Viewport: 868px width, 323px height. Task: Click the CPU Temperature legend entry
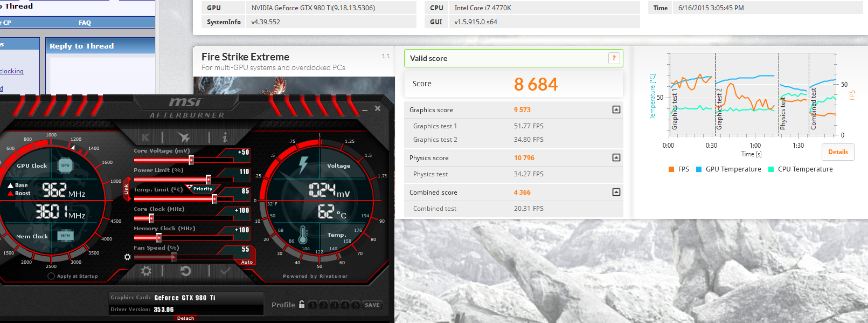coord(800,169)
